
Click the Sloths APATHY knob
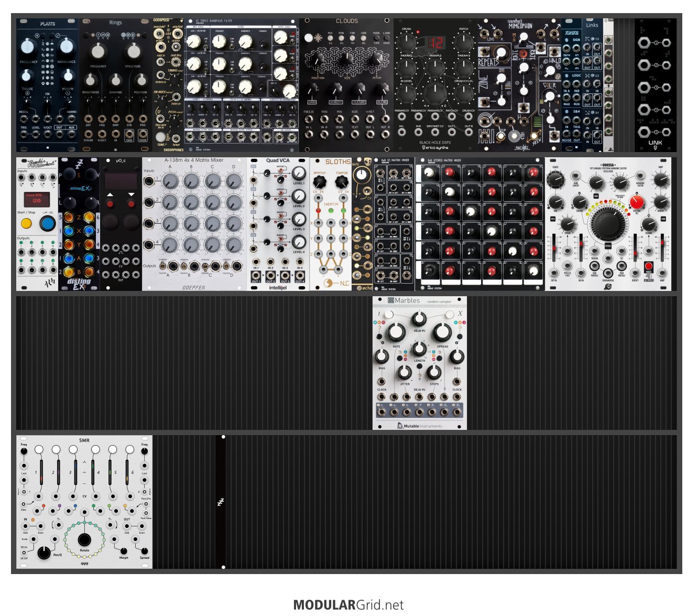tap(319, 182)
